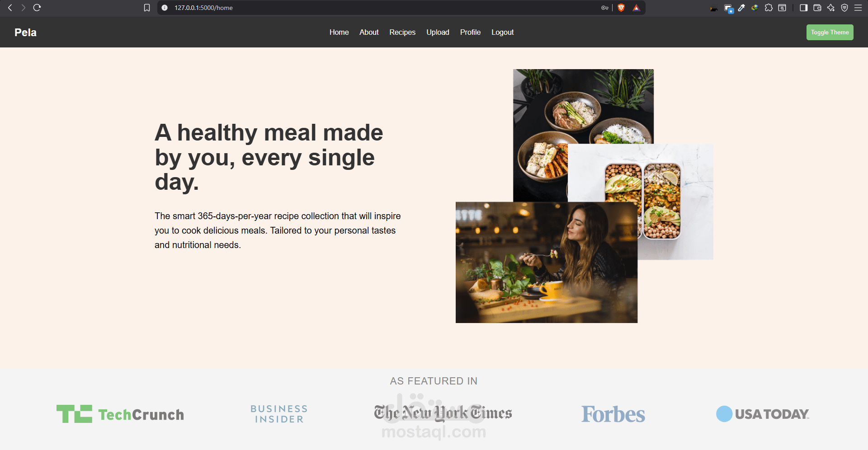Open the Leo AI sparkle icon
The image size is (868, 450).
point(831,8)
